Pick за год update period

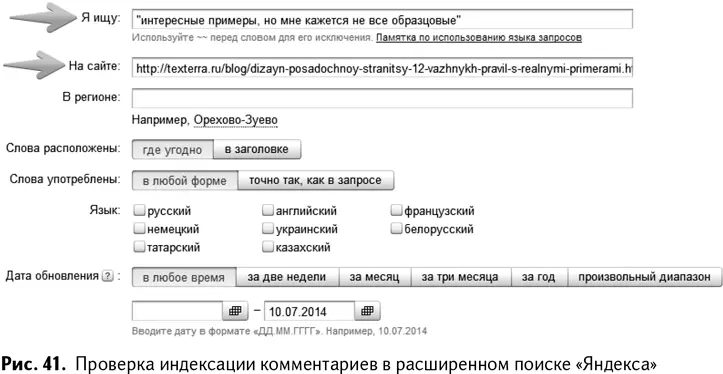(539, 277)
